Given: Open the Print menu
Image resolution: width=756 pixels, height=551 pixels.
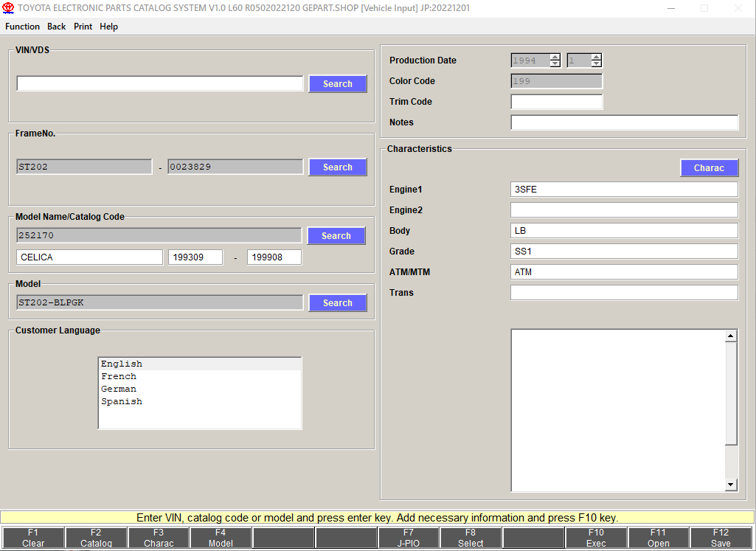Looking at the screenshot, I should 83,27.
